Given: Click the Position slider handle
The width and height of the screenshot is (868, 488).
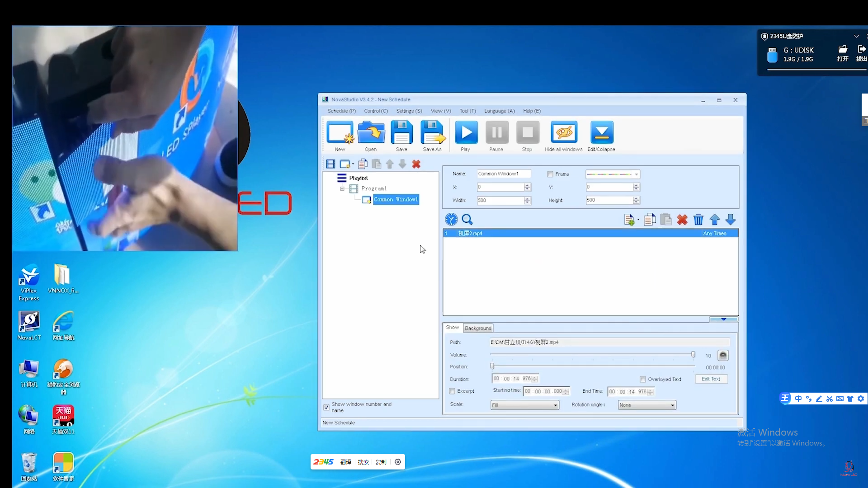Looking at the screenshot, I should 492,366.
